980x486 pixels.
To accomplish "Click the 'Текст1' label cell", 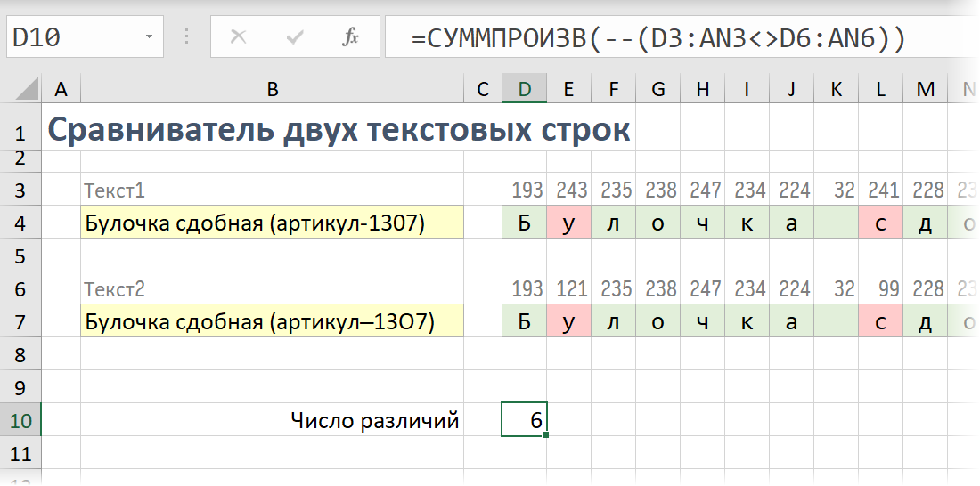I will 272,190.
